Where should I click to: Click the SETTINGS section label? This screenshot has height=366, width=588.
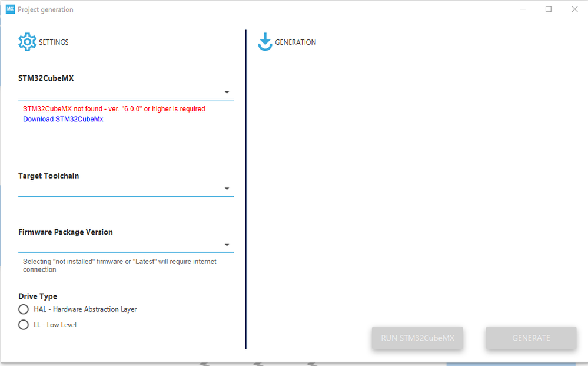click(54, 42)
